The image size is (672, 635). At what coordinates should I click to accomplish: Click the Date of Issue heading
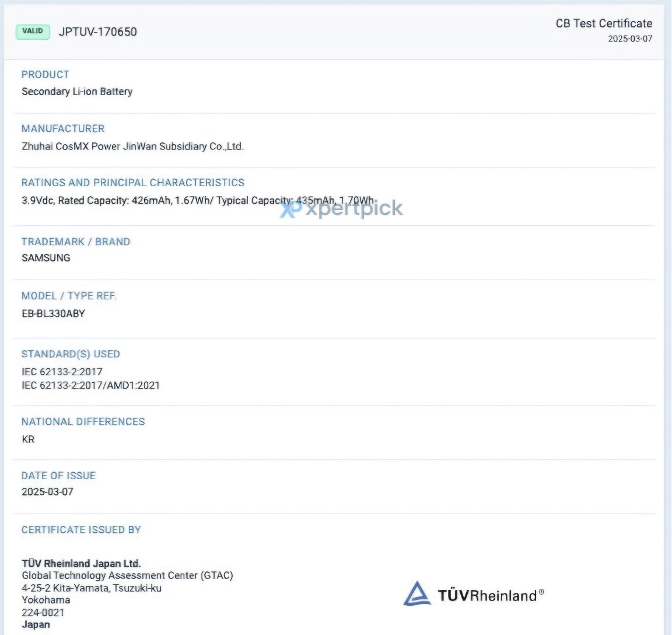click(58, 476)
